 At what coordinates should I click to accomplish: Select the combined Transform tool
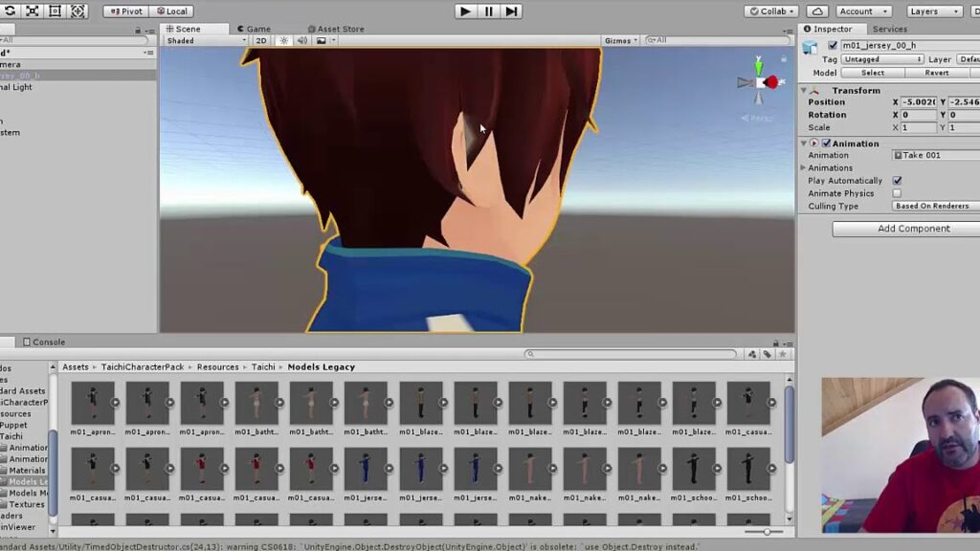click(78, 11)
